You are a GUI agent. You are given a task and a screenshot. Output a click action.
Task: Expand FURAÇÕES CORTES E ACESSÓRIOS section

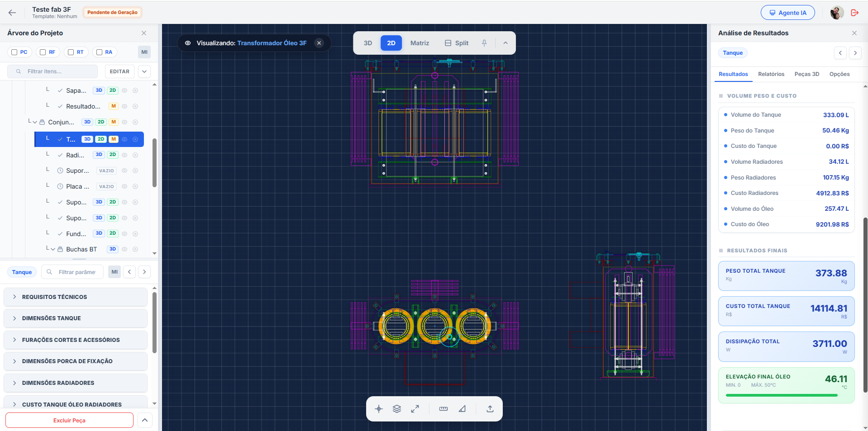[76, 340]
